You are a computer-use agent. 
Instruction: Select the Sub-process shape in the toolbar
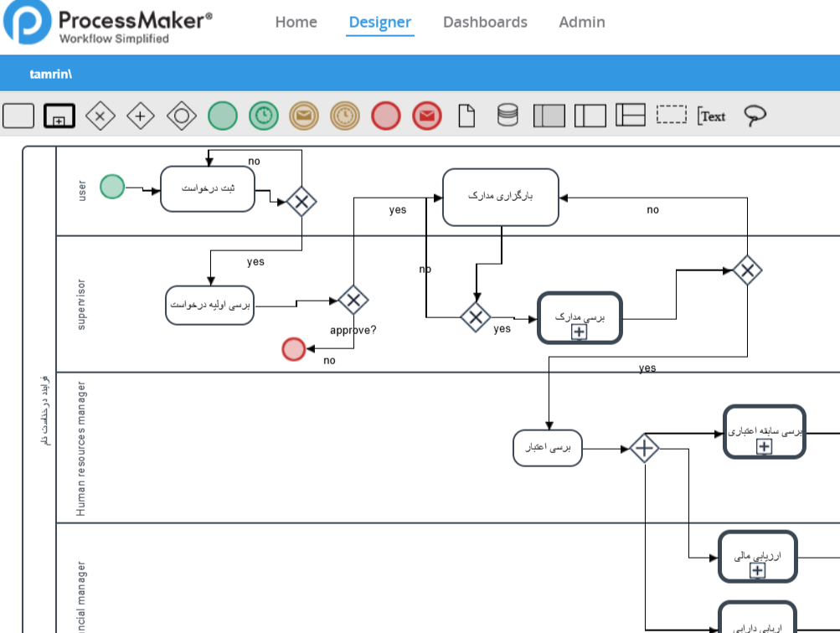coord(59,116)
